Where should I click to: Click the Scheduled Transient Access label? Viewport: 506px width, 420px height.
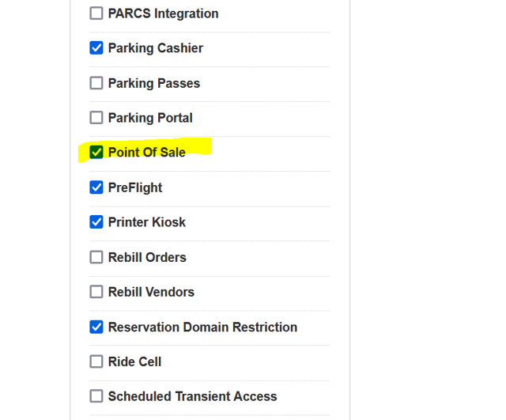[x=192, y=396]
